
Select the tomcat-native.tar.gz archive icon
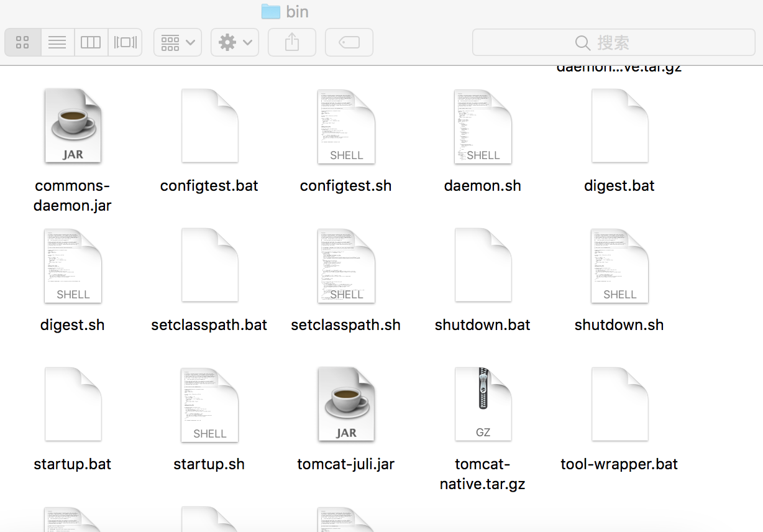tap(483, 405)
